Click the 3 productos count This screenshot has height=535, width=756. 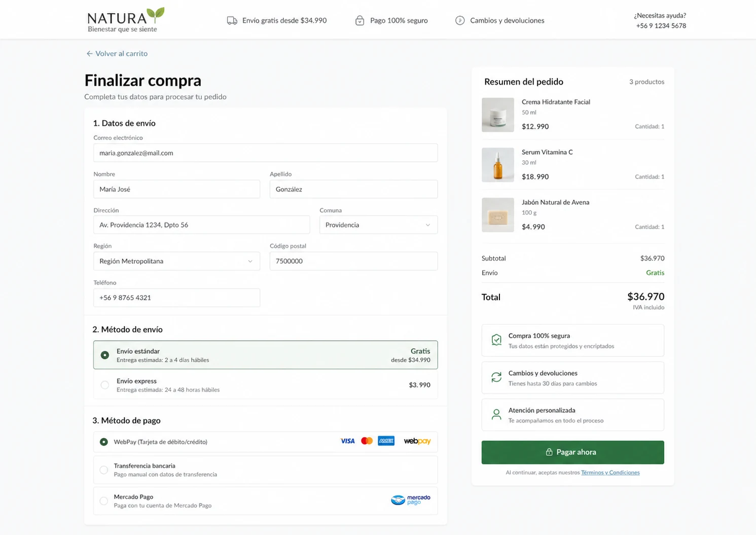pos(646,82)
